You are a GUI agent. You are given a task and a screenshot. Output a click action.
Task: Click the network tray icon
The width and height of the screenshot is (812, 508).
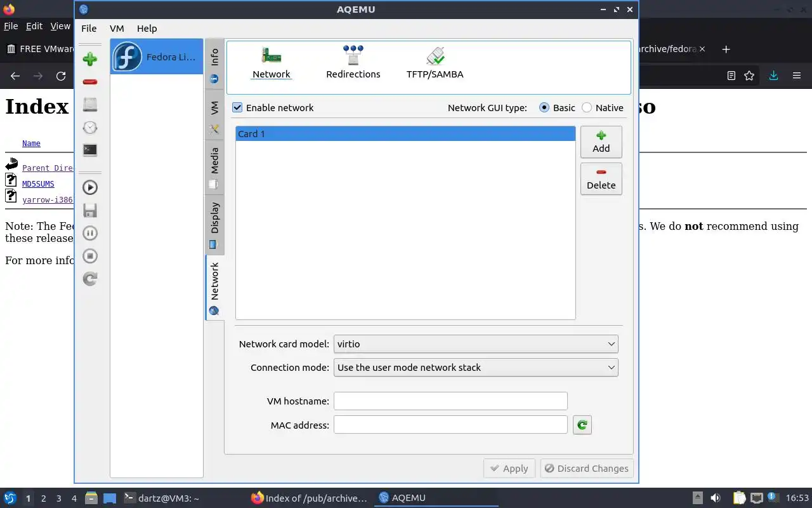[756, 498]
